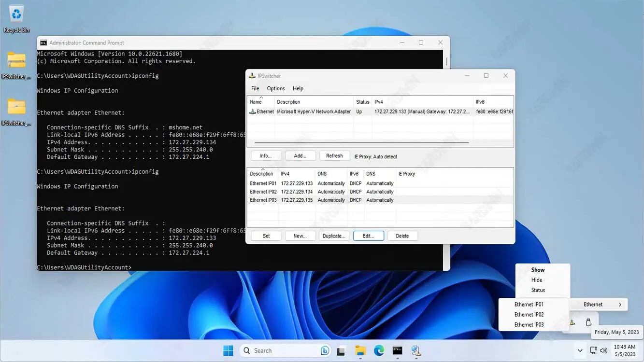Screen dimensions: 644x362
Task: Expand the hidden tray icons chevron
Action: [580, 350]
